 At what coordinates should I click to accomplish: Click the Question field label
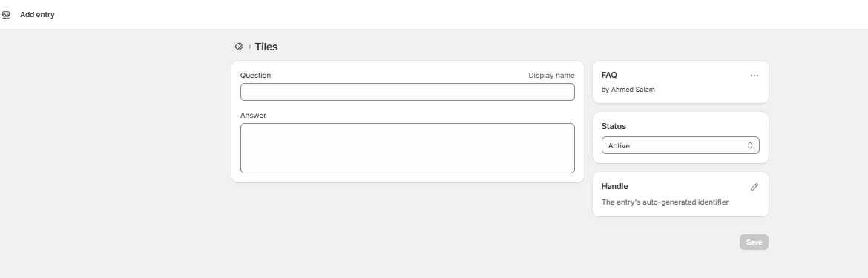(x=256, y=76)
